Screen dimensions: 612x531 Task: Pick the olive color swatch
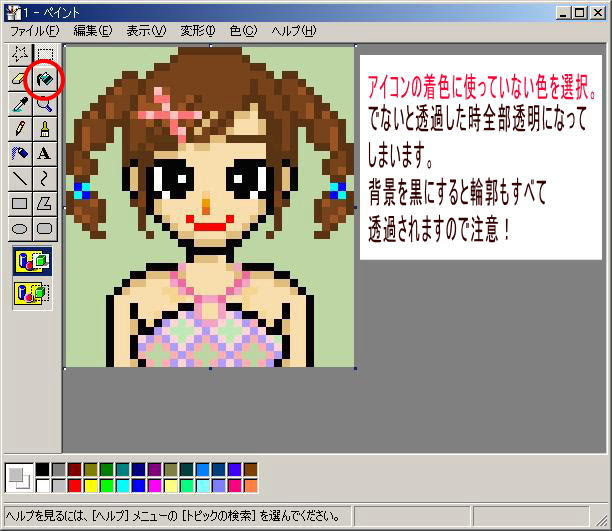click(x=91, y=469)
